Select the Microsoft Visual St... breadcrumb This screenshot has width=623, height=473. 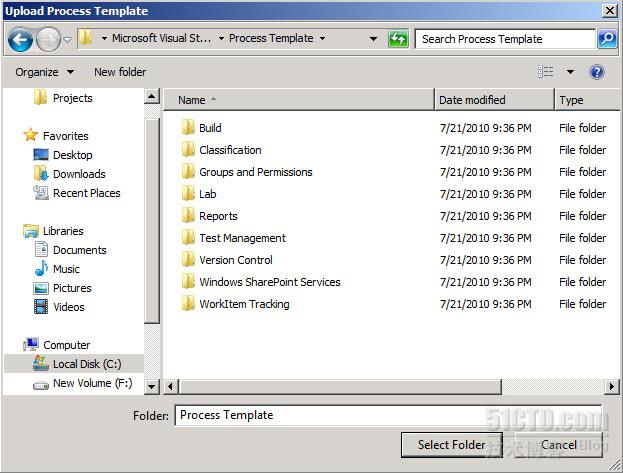click(161, 38)
